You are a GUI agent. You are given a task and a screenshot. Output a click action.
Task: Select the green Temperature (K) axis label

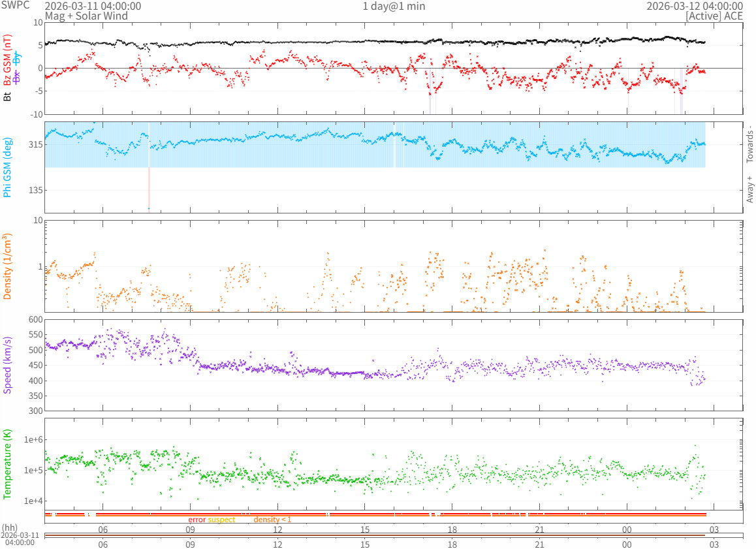coord(8,463)
